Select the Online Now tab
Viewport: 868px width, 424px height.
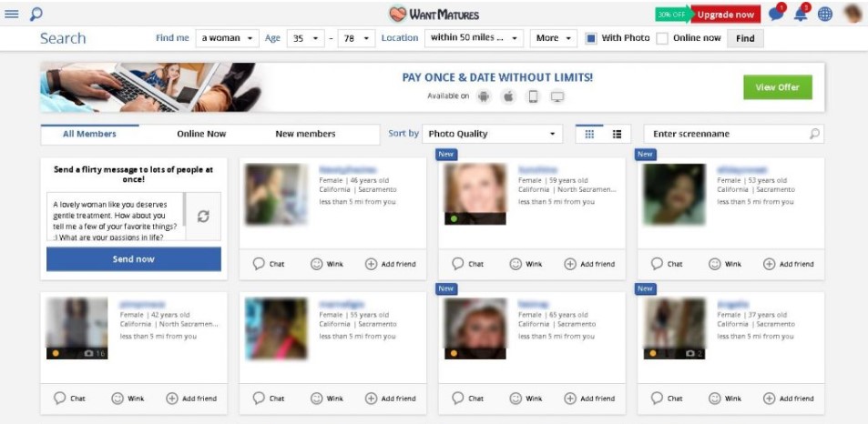[201, 134]
